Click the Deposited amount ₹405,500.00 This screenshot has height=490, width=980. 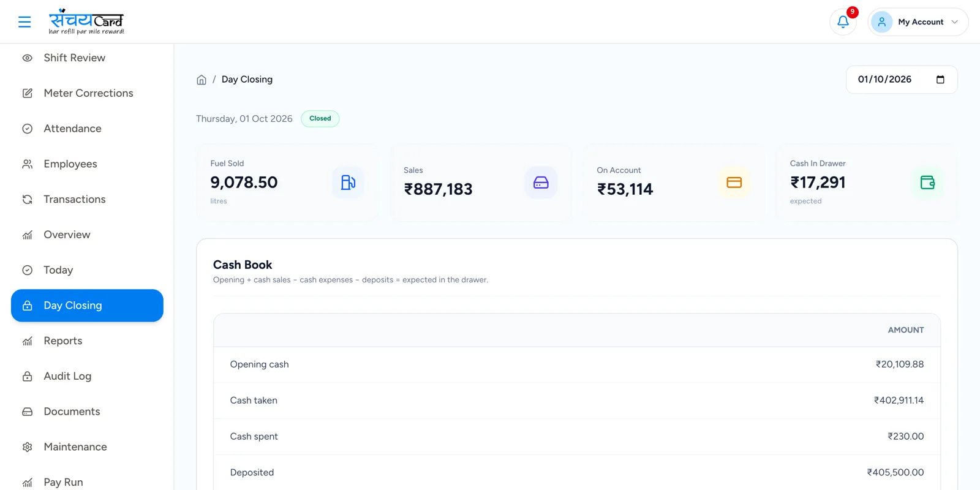(x=895, y=473)
